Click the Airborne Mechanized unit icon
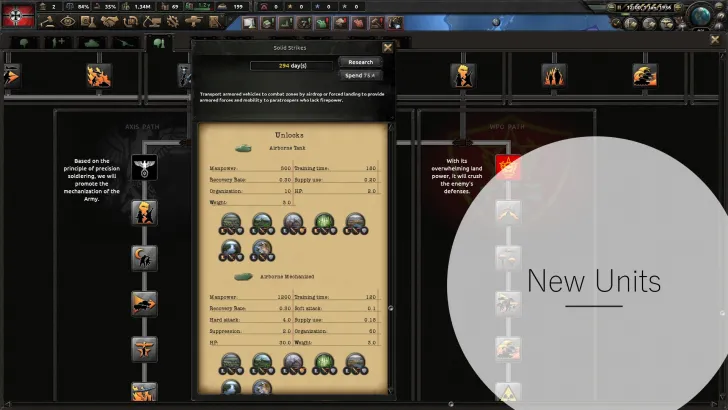Image resolution: width=728 pixels, height=410 pixels. (243, 277)
